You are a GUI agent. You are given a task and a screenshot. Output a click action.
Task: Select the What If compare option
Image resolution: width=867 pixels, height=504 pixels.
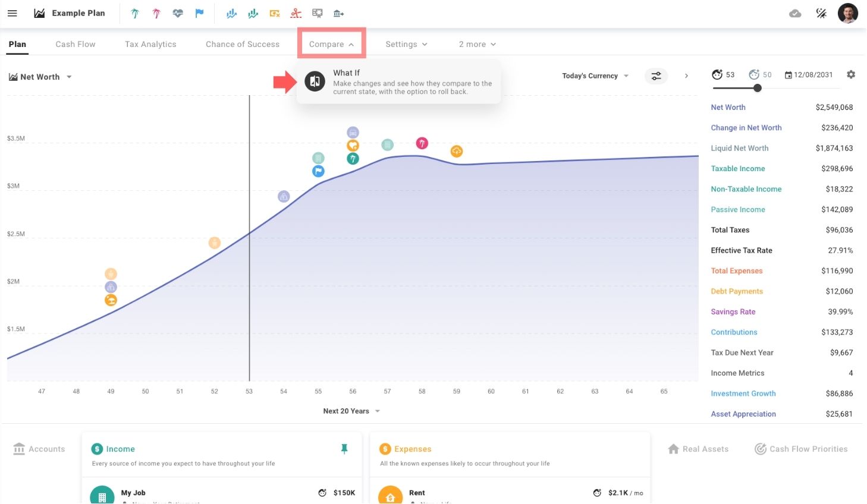tap(398, 82)
